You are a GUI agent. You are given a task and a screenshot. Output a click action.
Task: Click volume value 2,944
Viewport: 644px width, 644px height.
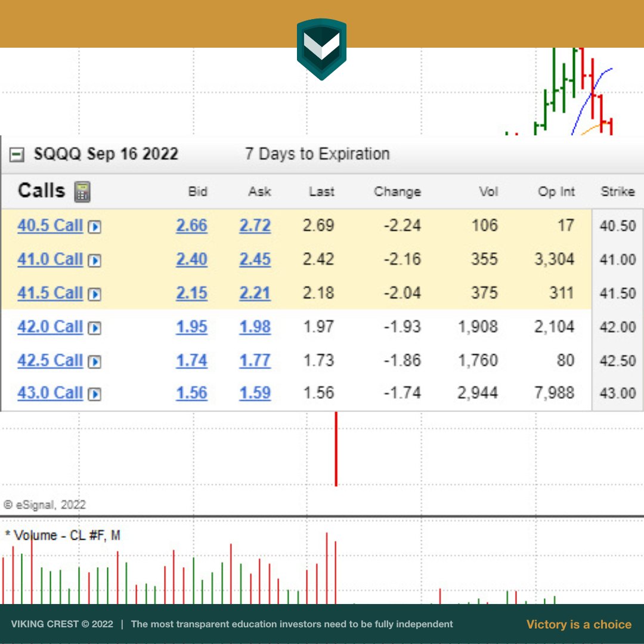coord(478,392)
